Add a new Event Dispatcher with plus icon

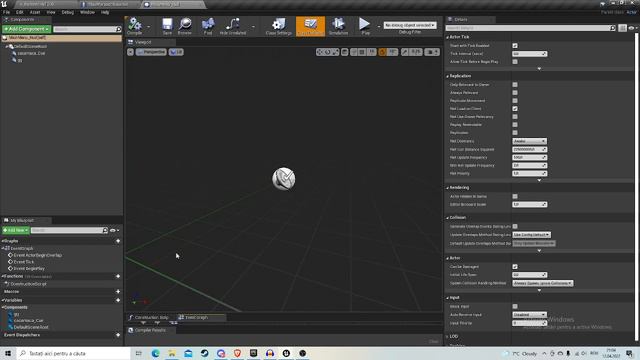click(118, 335)
